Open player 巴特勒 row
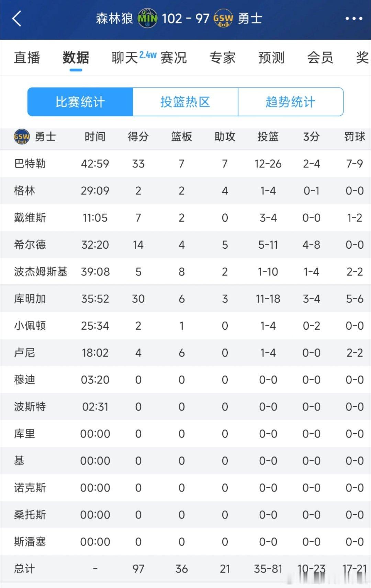The image size is (371, 588). pyautogui.click(x=185, y=164)
